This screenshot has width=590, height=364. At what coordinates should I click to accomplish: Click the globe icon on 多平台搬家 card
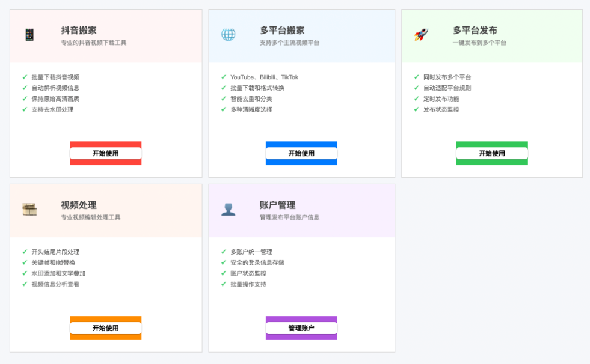point(228,35)
